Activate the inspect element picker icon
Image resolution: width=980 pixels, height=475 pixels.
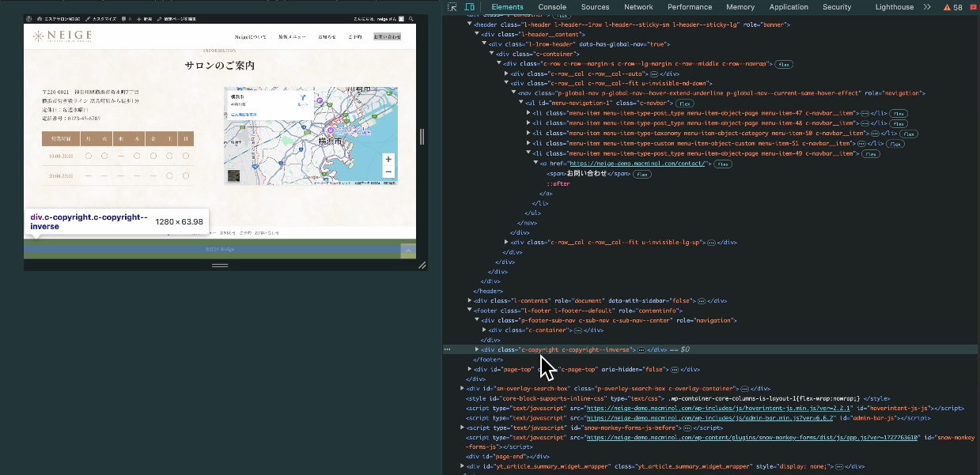(452, 7)
